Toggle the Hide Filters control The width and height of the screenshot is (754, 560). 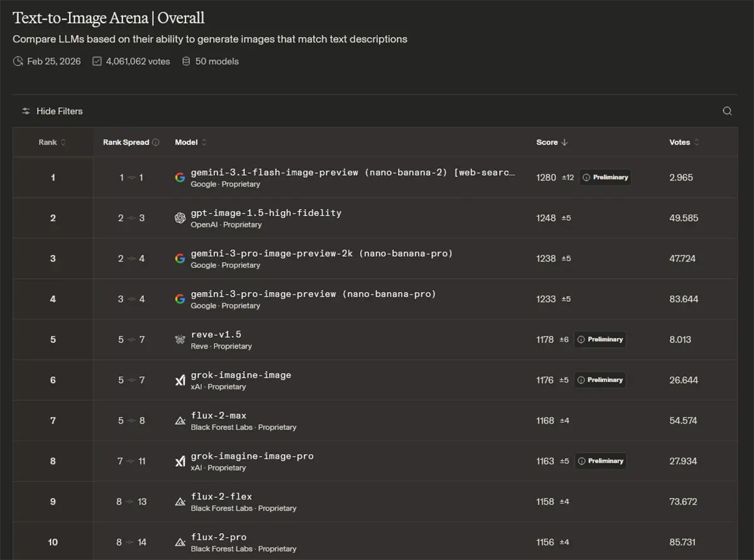click(x=52, y=111)
